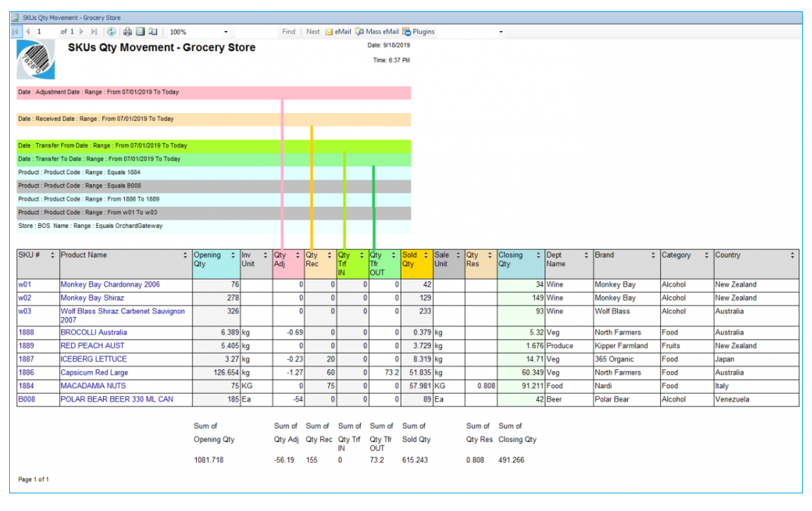Click the Find button
This screenshot has width=812, height=511.
[289, 31]
